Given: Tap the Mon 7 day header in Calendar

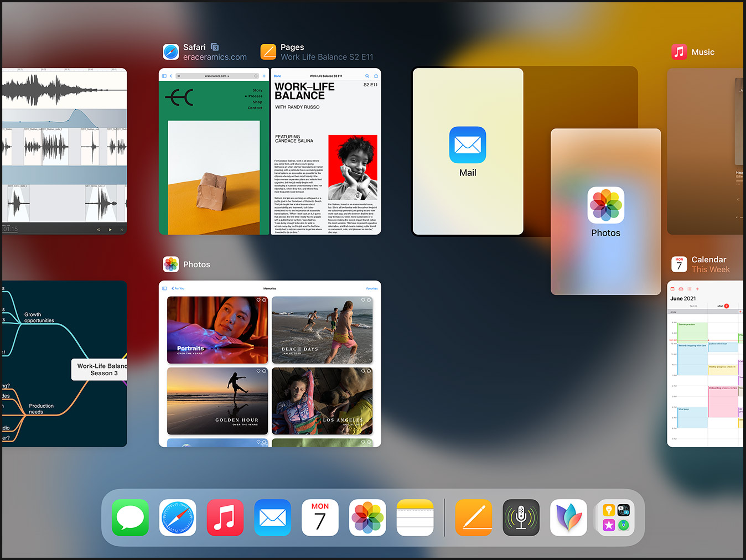Looking at the screenshot, I should (723, 306).
